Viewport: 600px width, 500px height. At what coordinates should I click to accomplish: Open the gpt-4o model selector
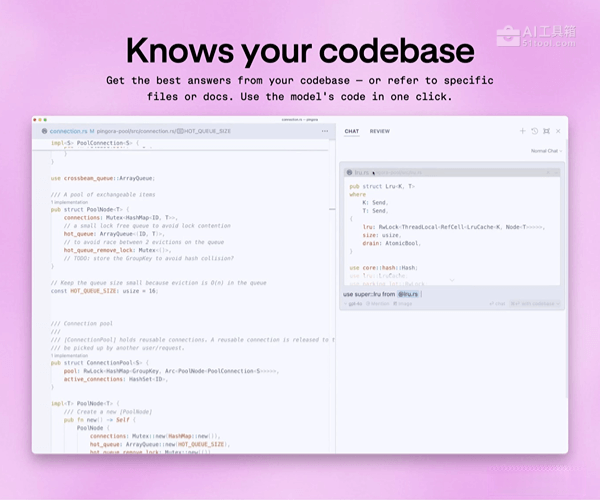click(x=353, y=303)
